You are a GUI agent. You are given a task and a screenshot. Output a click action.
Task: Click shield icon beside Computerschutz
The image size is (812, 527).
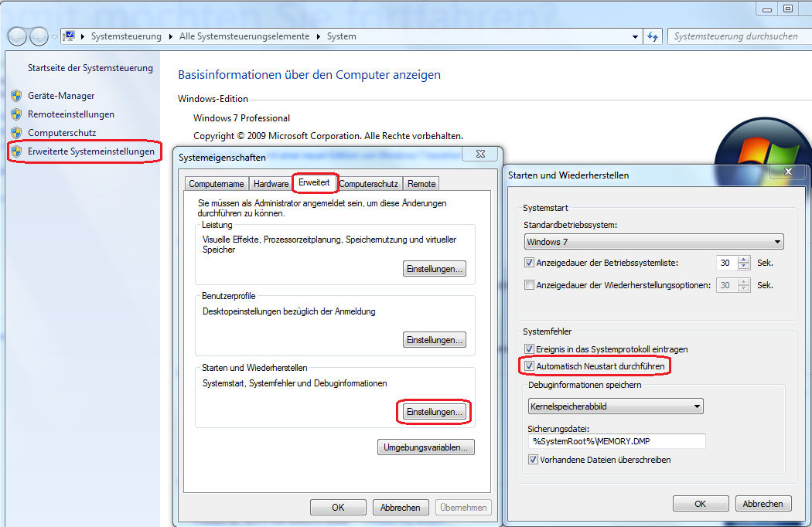coord(16,133)
